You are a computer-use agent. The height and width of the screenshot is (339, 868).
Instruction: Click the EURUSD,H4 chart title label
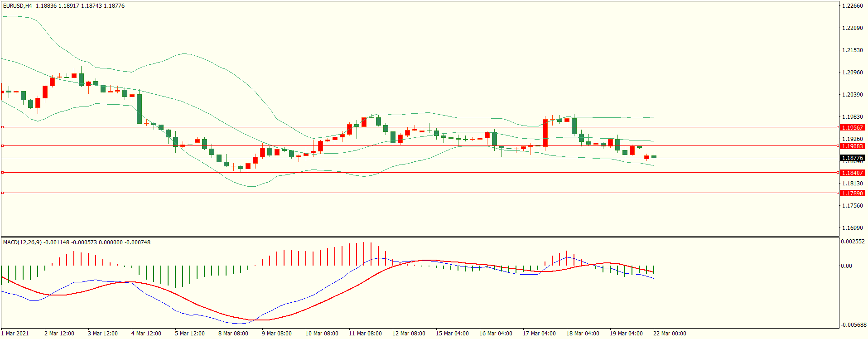pos(17,6)
